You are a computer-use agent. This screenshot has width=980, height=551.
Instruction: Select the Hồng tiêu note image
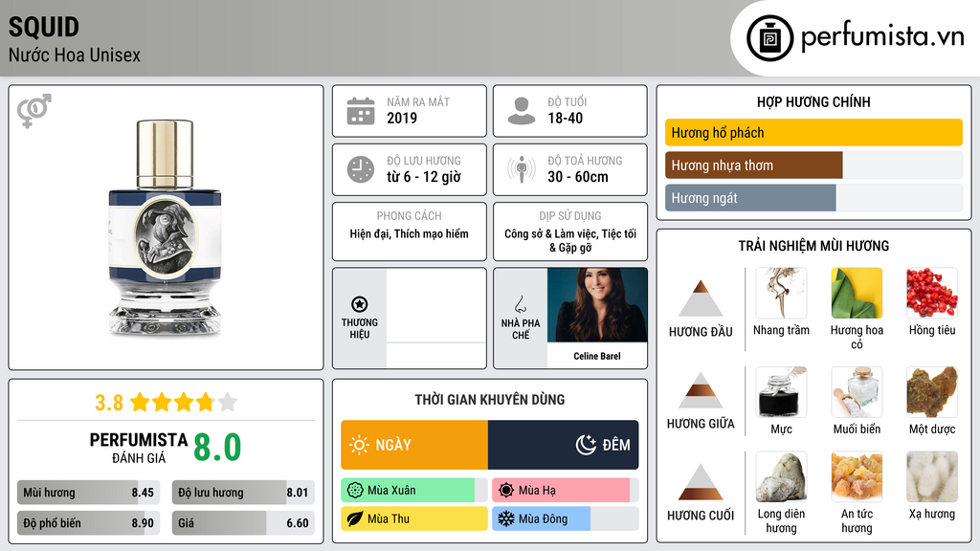pos(932,293)
